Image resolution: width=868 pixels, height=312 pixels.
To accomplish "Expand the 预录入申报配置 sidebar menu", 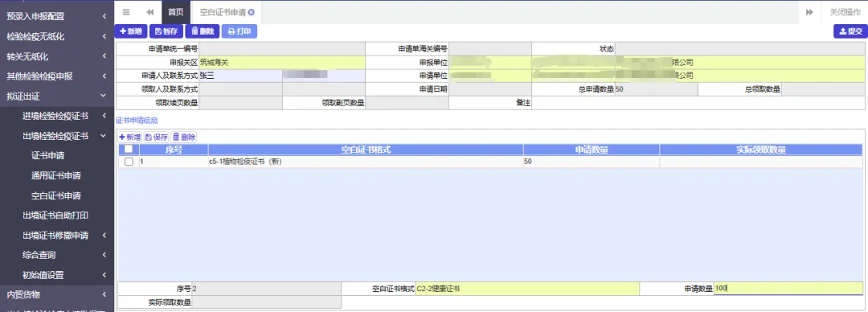I will pyautogui.click(x=57, y=17).
